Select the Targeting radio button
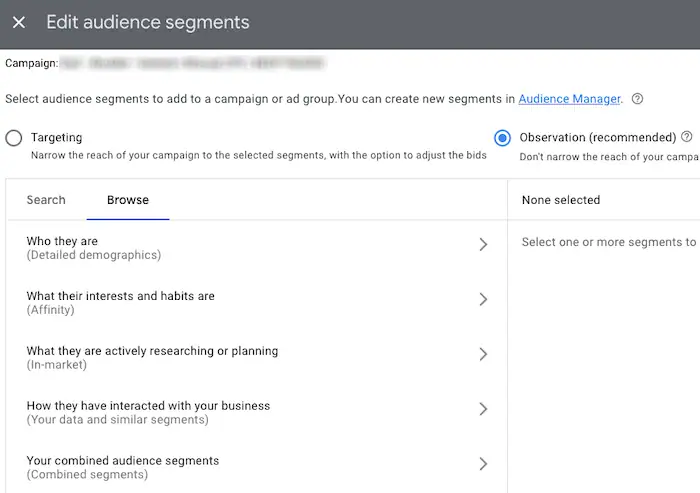 coord(14,138)
